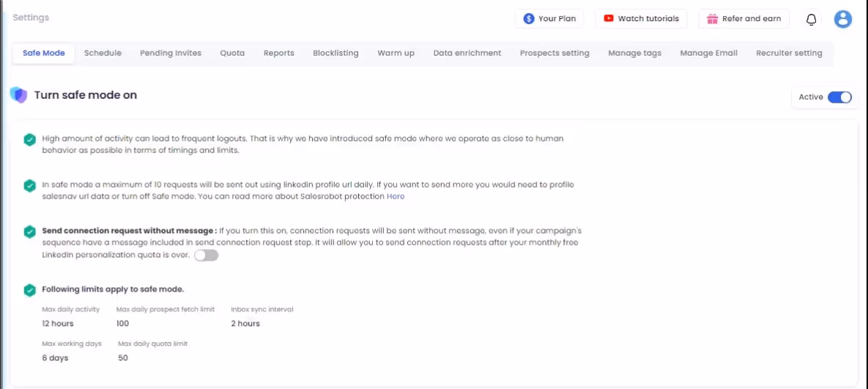868x389 pixels.
Task: Click the 6 days max working days value
Action: click(x=55, y=358)
